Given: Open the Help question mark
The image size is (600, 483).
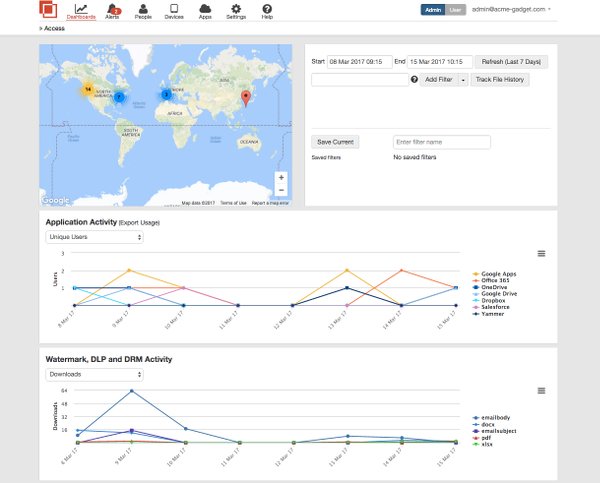Looking at the screenshot, I should [267, 11].
